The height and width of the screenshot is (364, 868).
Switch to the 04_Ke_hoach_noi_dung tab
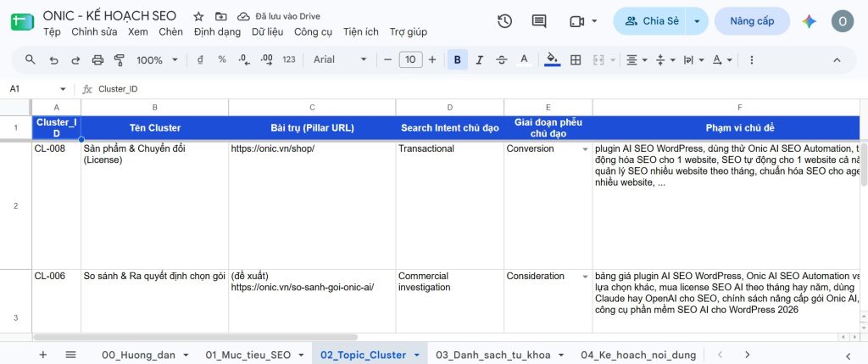(638, 355)
